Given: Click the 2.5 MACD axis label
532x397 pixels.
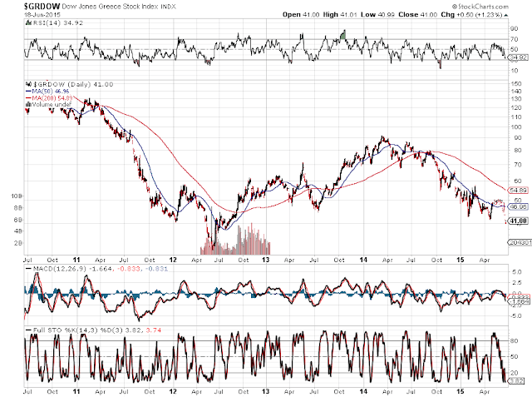Looking at the screenshot, I should pyautogui.click(x=517, y=282).
